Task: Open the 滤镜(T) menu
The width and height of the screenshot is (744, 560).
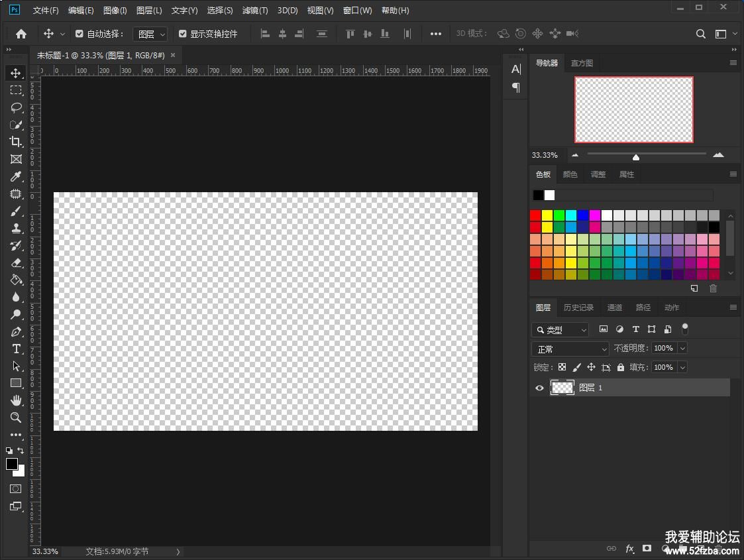Action: [x=255, y=11]
